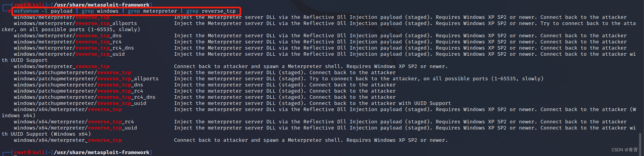
Task: Click wrapped line 'cker, on all possible ports (1-65535, slowly)'
Action: [71, 30]
